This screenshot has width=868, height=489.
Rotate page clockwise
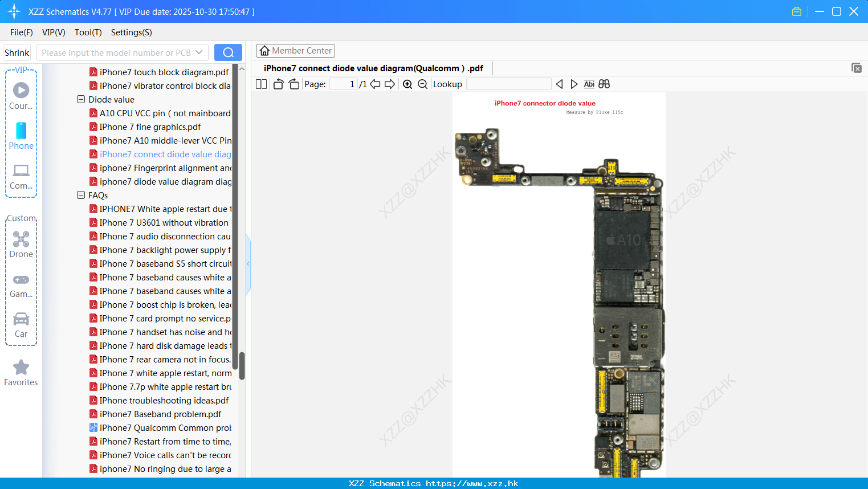(x=294, y=84)
